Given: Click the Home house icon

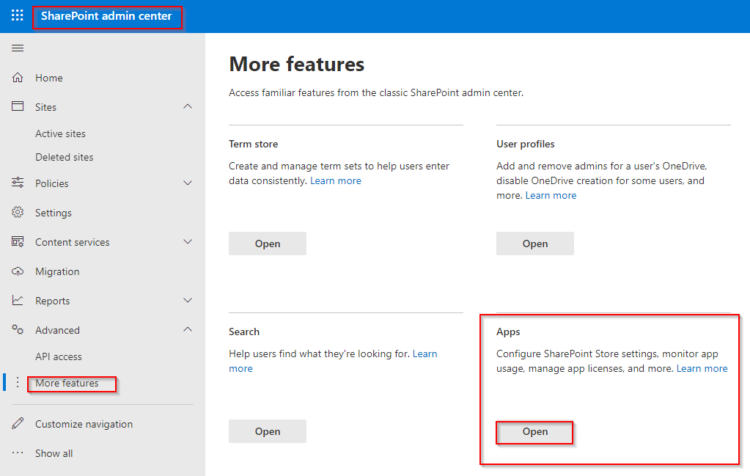Looking at the screenshot, I should 17,78.
